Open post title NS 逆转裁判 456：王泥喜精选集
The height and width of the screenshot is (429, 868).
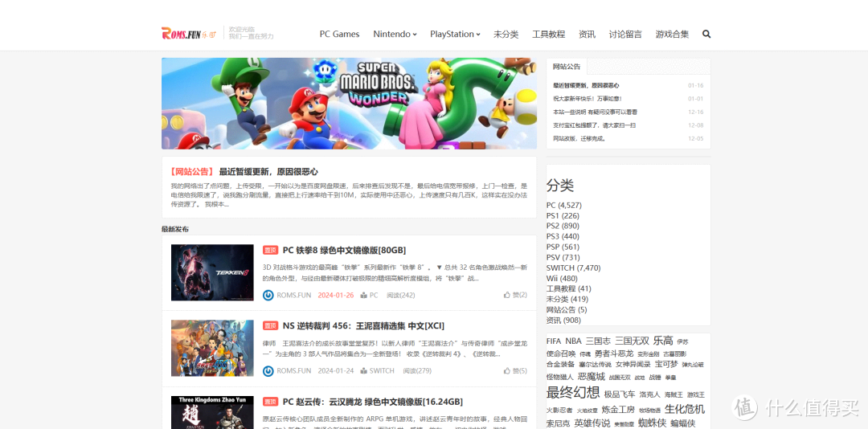363,326
